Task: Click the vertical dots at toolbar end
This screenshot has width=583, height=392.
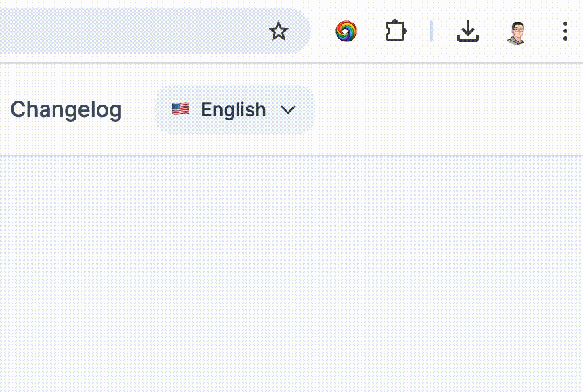Action: pyautogui.click(x=565, y=31)
